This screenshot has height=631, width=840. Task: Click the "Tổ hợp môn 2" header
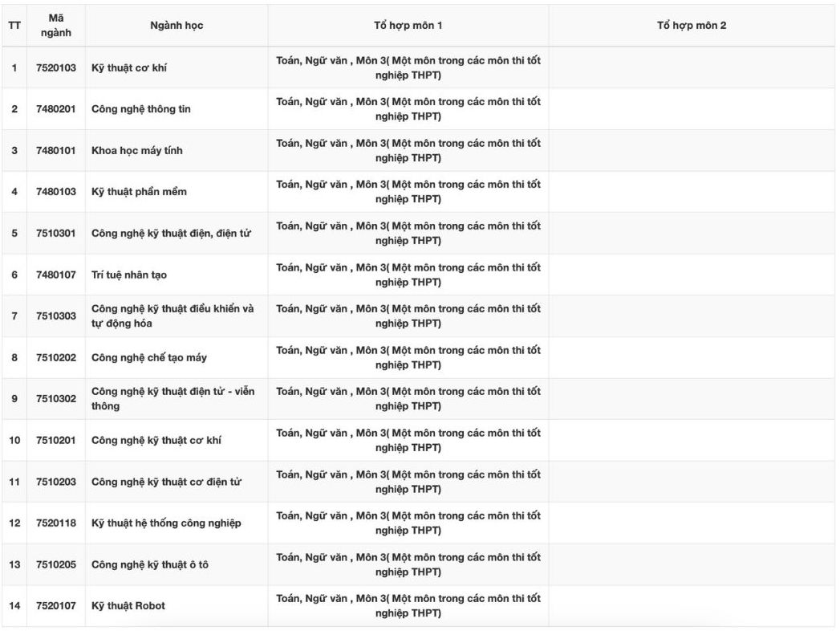(x=692, y=26)
